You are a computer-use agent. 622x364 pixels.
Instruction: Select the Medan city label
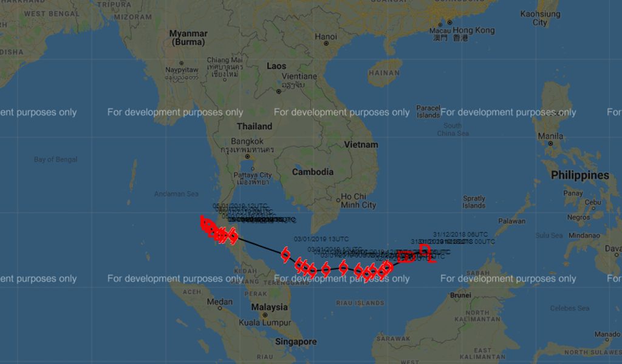[x=220, y=302]
